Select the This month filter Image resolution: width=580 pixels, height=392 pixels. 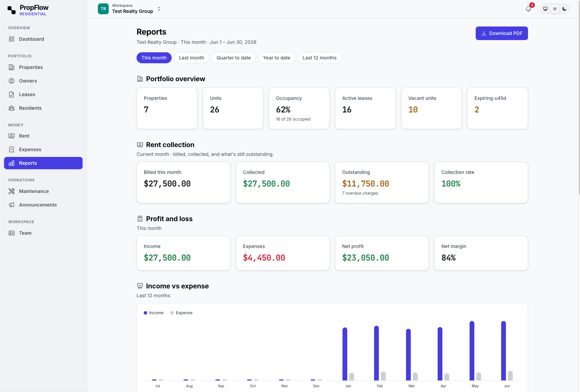[154, 58]
